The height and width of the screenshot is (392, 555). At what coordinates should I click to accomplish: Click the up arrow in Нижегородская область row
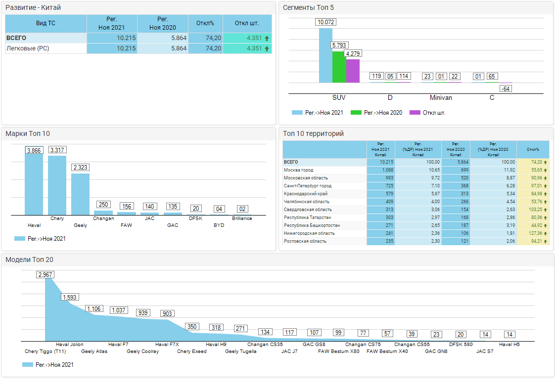pos(546,233)
